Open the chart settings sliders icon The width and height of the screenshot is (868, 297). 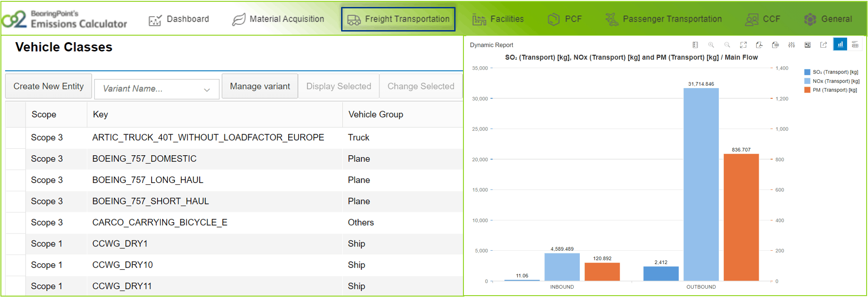point(792,45)
